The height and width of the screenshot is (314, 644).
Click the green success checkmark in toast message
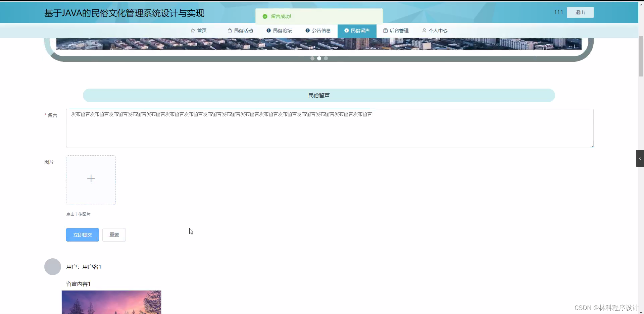coord(265,16)
